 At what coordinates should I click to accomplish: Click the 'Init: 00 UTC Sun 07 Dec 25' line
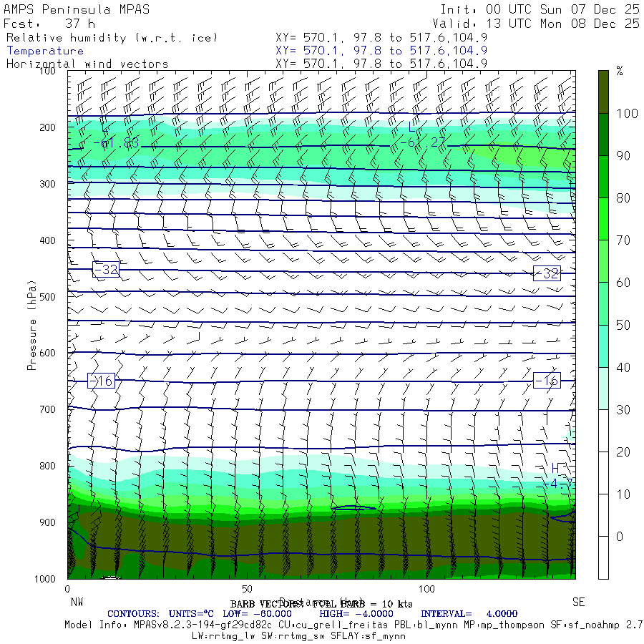click(x=540, y=9)
